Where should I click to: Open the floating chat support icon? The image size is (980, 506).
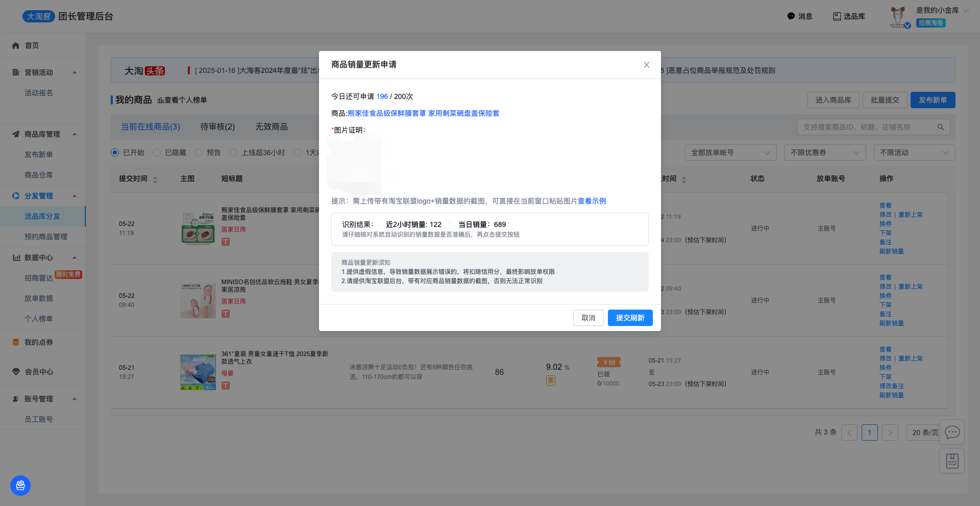point(952,433)
